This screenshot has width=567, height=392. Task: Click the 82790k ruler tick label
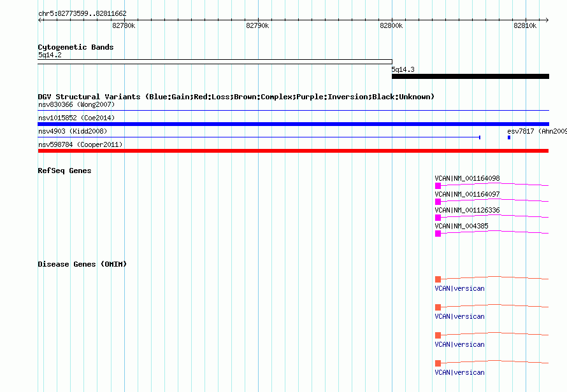pos(257,25)
